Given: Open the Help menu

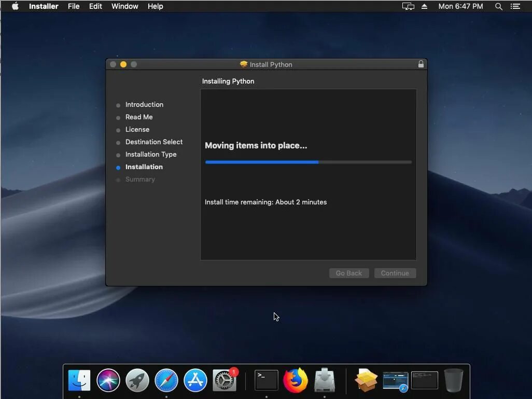Looking at the screenshot, I should (x=156, y=6).
